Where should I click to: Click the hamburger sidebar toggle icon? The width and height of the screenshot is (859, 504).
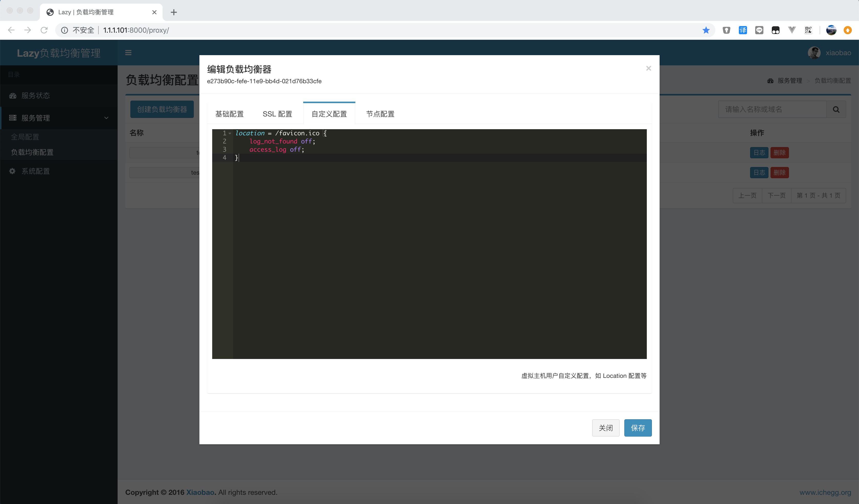coord(128,52)
